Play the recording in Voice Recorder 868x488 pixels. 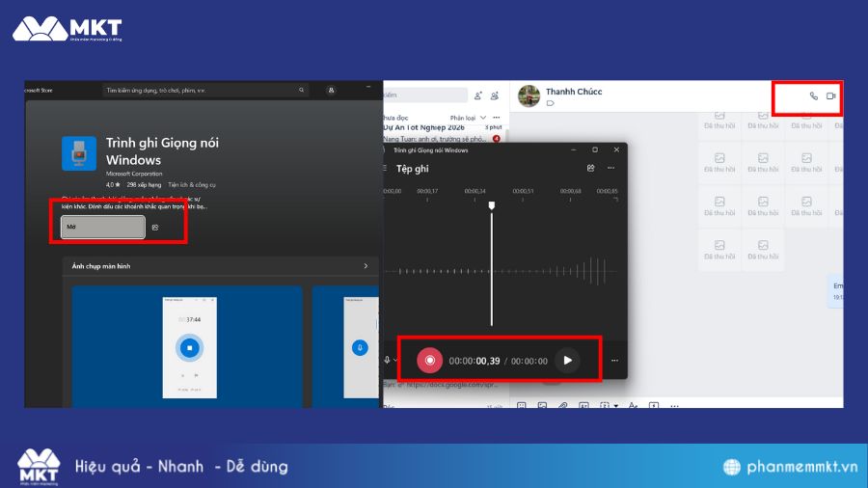[567, 360]
